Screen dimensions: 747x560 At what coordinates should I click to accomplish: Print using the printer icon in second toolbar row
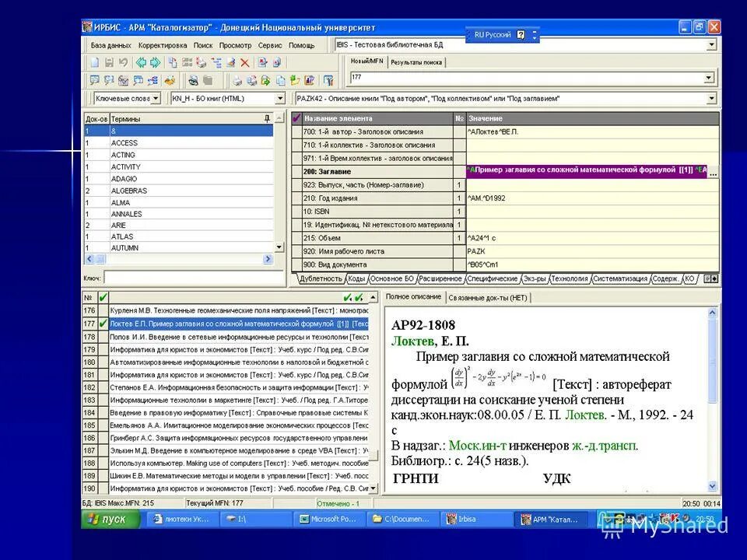(x=237, y=80)
